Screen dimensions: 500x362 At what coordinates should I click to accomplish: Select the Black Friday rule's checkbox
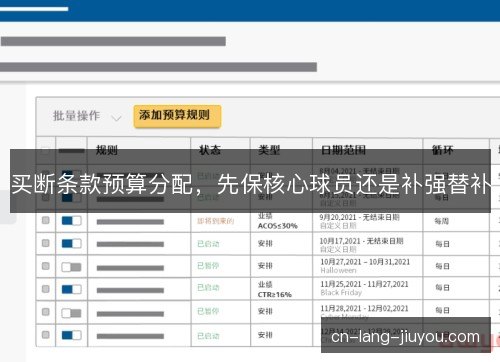point(46,289)
